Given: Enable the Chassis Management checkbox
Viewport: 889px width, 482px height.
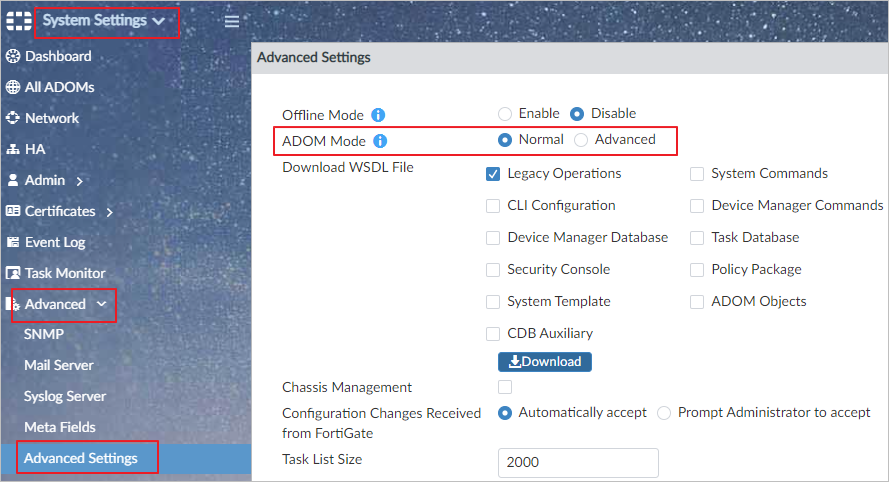Looking at the screenshot, I should (505, 387).
